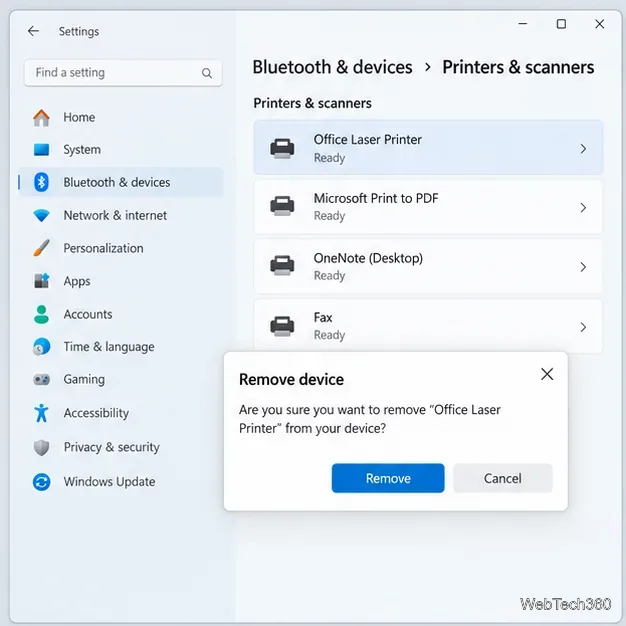Minimize the Settings window
The width and height of the screenshot is (626, 626).
coord(523,24)
